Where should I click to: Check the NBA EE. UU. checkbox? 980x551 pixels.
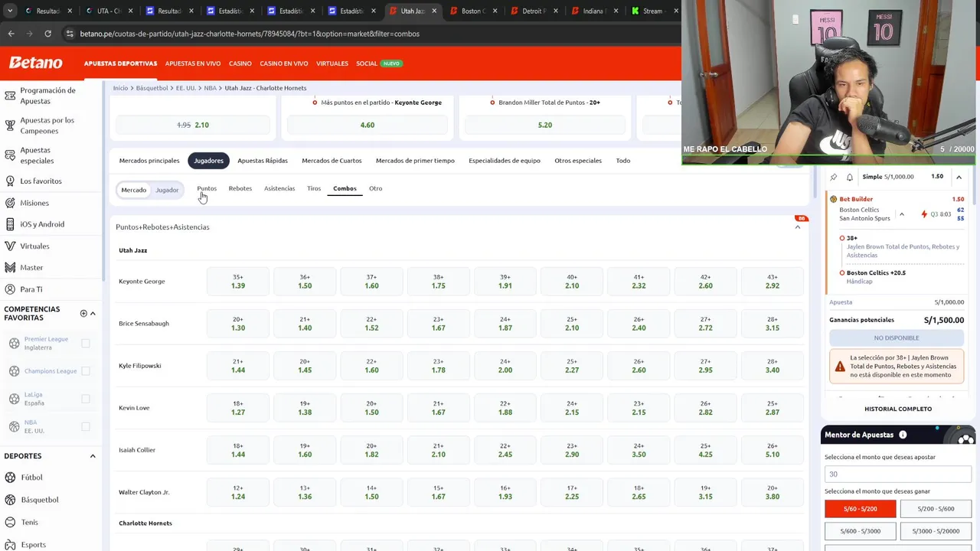click(x=86, y=426)
